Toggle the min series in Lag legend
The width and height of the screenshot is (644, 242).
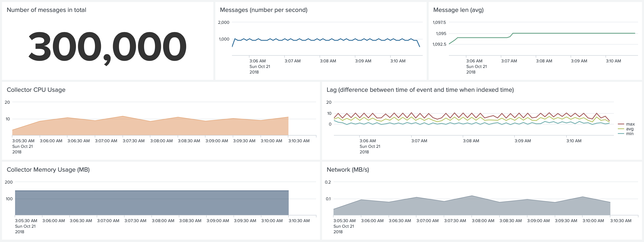(630, 134)
